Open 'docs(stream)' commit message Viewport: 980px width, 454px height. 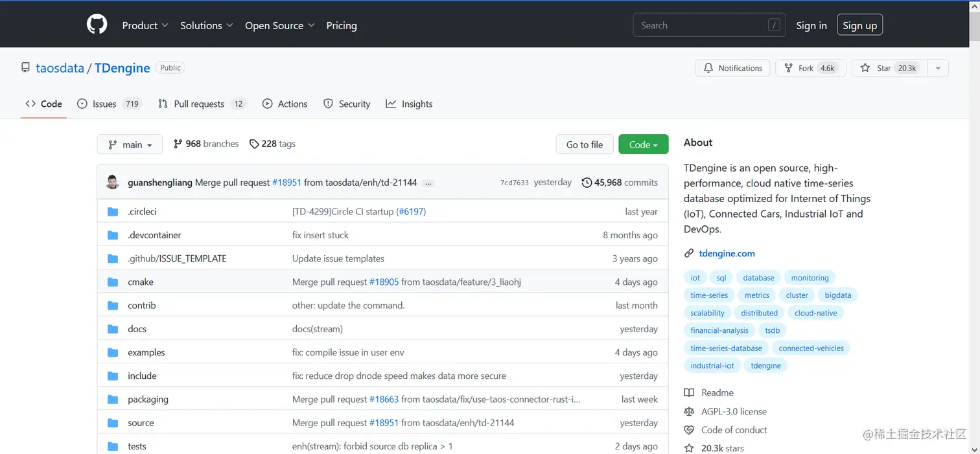tap(318, 329)
